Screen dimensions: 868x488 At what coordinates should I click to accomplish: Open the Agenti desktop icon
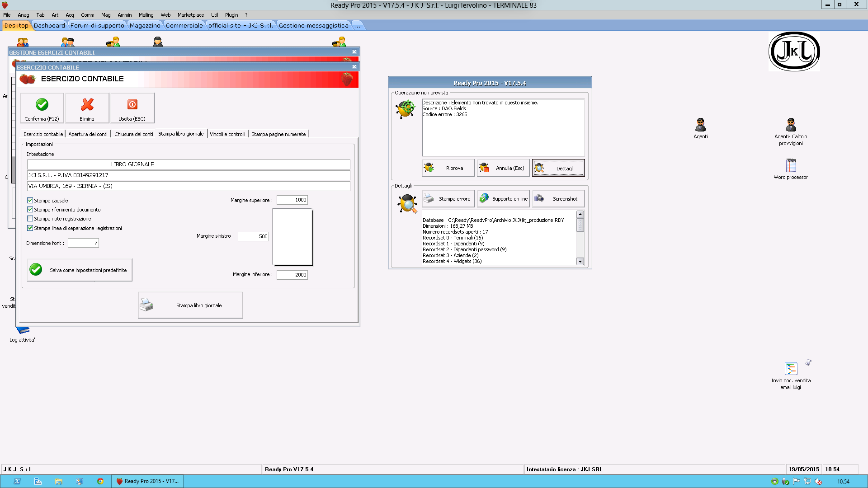pos(700,125)
